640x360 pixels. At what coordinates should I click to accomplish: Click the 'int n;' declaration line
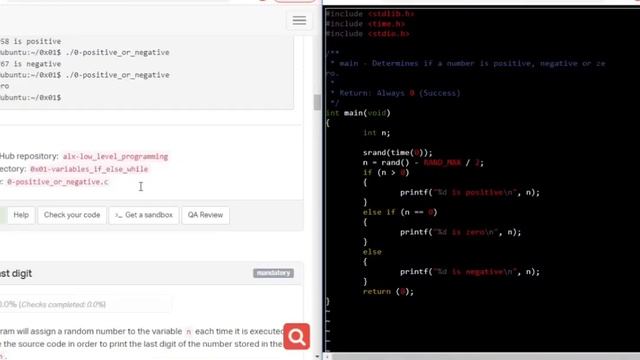(x=376, y=133)
